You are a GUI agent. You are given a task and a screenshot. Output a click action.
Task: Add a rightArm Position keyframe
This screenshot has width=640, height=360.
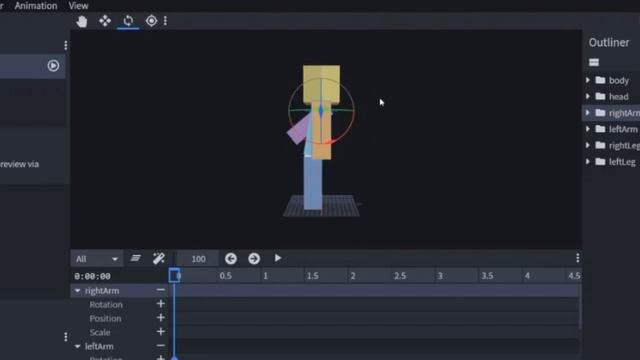[160, 318]
